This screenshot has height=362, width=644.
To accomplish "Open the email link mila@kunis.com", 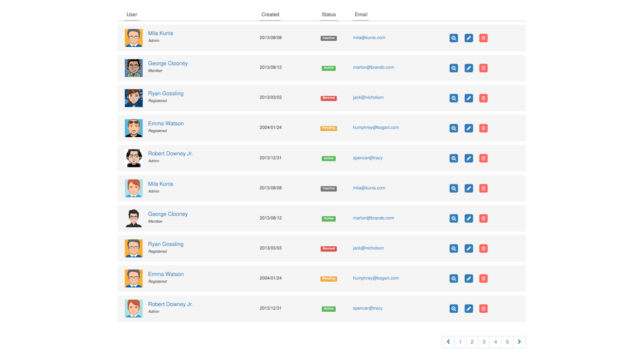I will [369, 37].
